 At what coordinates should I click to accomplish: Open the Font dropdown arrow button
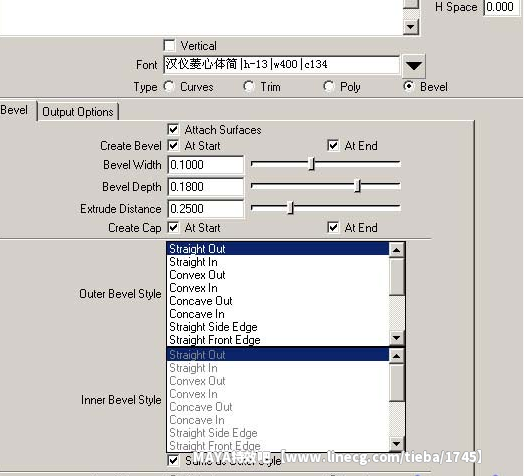point(414,65)
